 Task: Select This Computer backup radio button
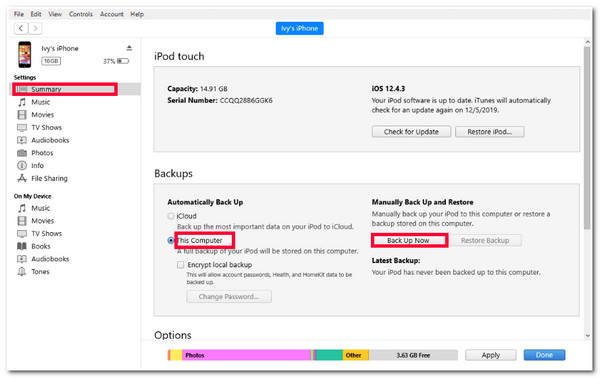click(171, 240)
